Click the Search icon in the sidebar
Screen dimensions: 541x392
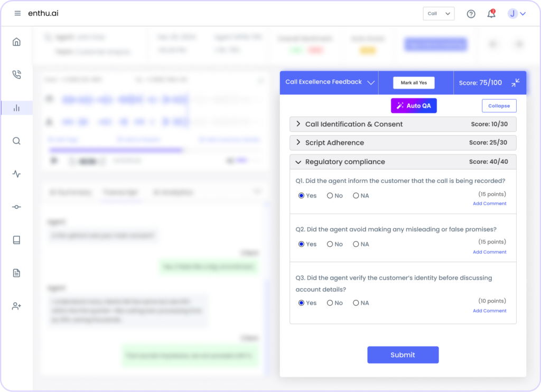click(x=17, y=141)
